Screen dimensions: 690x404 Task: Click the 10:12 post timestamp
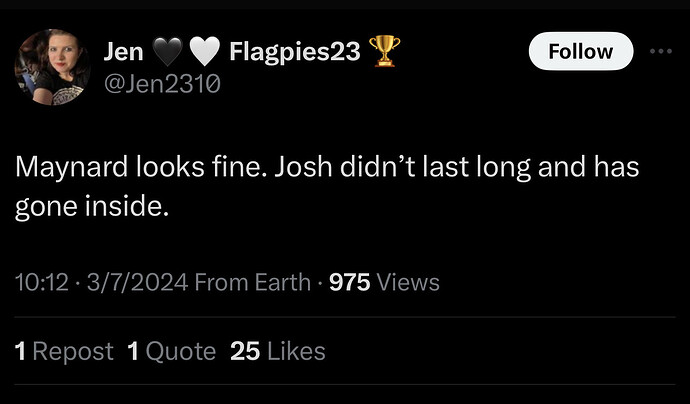[x=39, y=283]
